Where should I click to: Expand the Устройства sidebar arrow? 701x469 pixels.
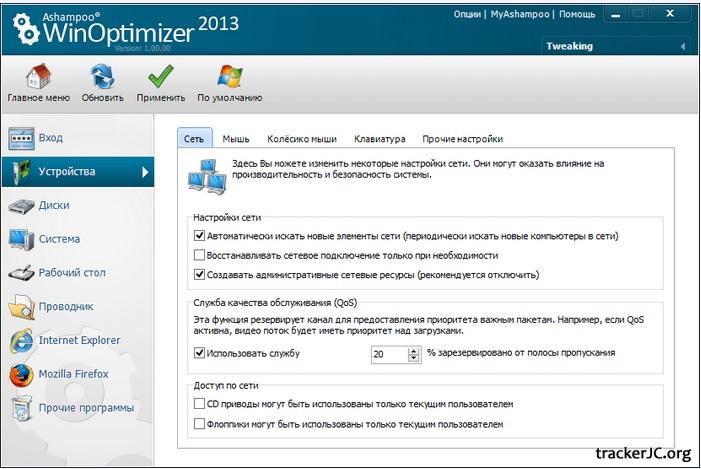(144, 172)
